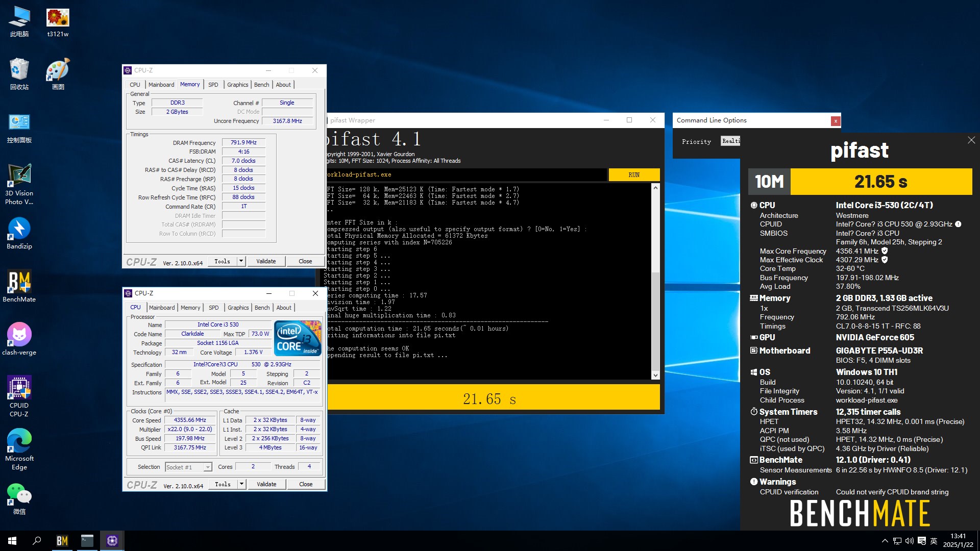Click Close button in lower CPU-Z window
This screenshot has width=980, height=551.
pyautogui.click(x=306, y=484)
